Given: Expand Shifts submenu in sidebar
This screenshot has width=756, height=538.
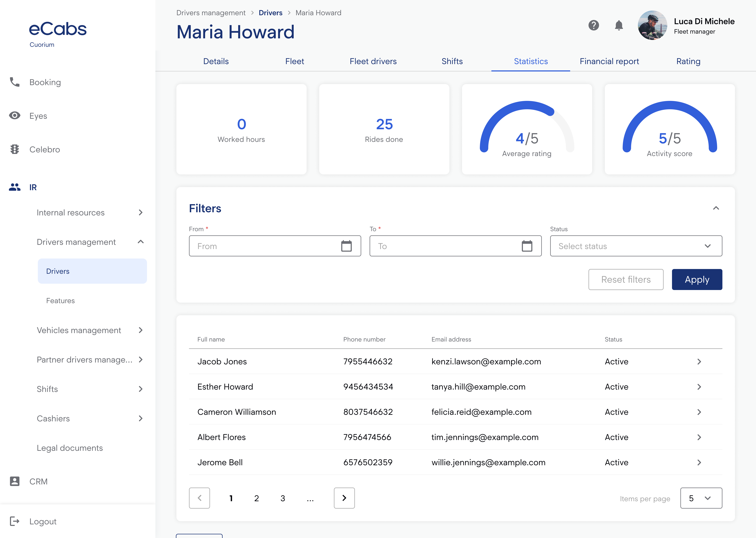Looking at the screenshot, I should coord(141,389).
